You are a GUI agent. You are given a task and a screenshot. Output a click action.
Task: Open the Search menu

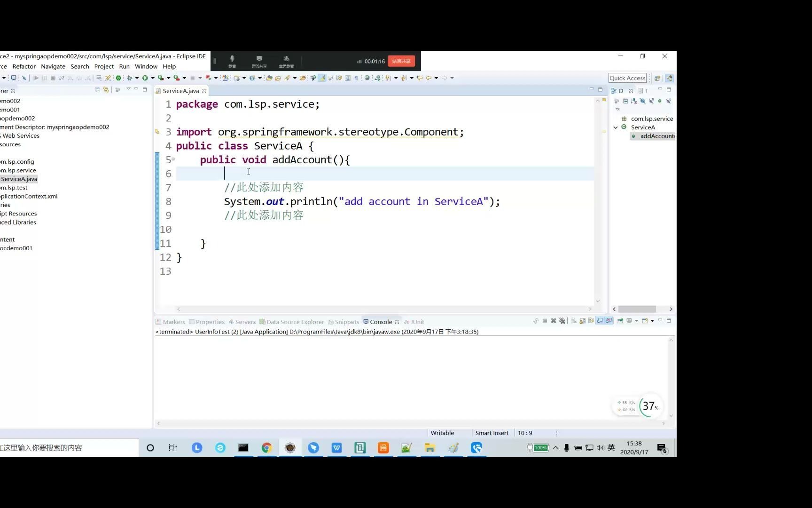(80, 67)
